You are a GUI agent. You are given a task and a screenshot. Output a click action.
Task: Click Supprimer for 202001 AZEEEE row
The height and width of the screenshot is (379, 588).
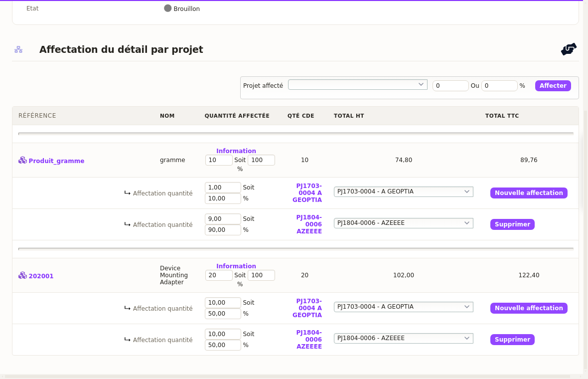pos(512,340)
